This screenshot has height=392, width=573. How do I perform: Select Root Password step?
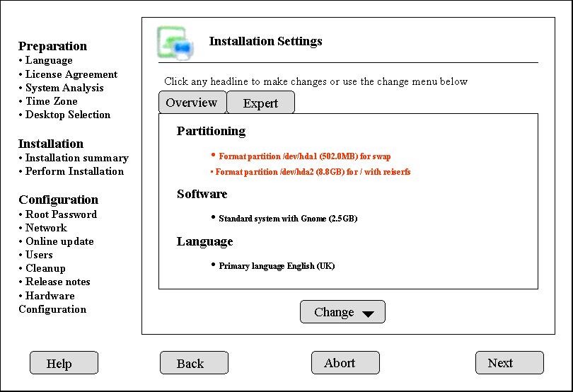pos(58,214)
